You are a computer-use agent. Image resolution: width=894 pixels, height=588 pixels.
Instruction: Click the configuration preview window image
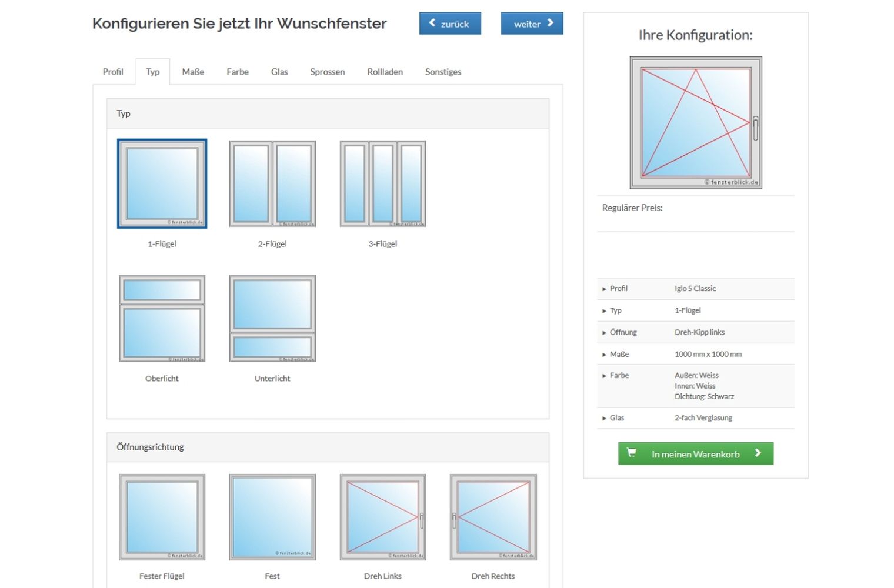[x=695, y=122]
